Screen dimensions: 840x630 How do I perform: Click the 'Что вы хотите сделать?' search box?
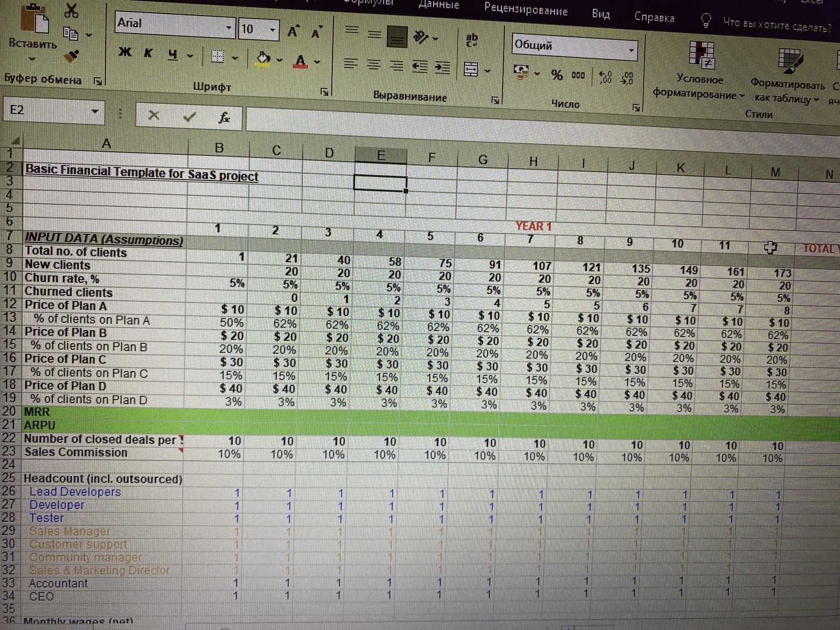(x=777, y=24)
